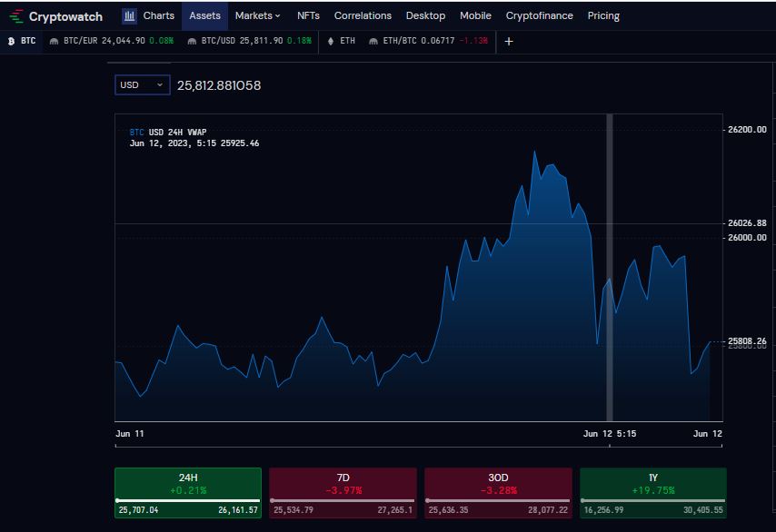The image size is (776, 532).
Task: Click the 1Y low value 16,256.99
Action: coord(603,509)
